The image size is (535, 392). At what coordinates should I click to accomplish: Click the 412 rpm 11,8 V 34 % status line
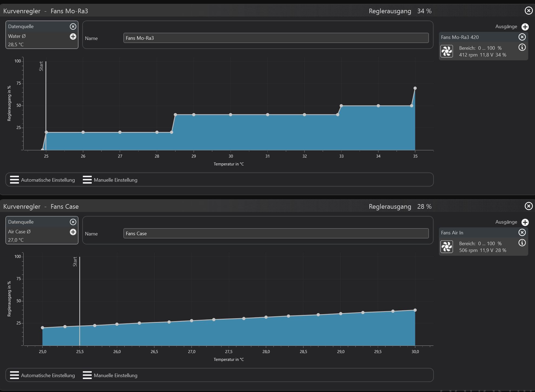[x=483, y=55]
